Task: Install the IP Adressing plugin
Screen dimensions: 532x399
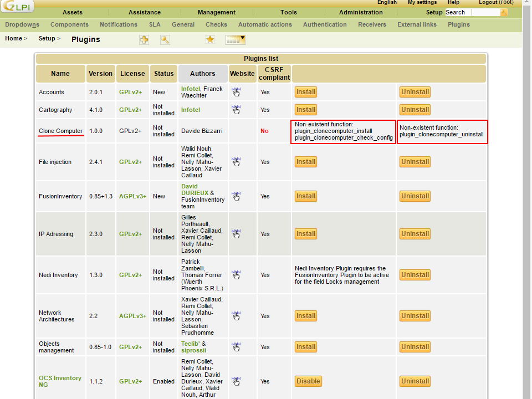Action: [x=306, y=234]
